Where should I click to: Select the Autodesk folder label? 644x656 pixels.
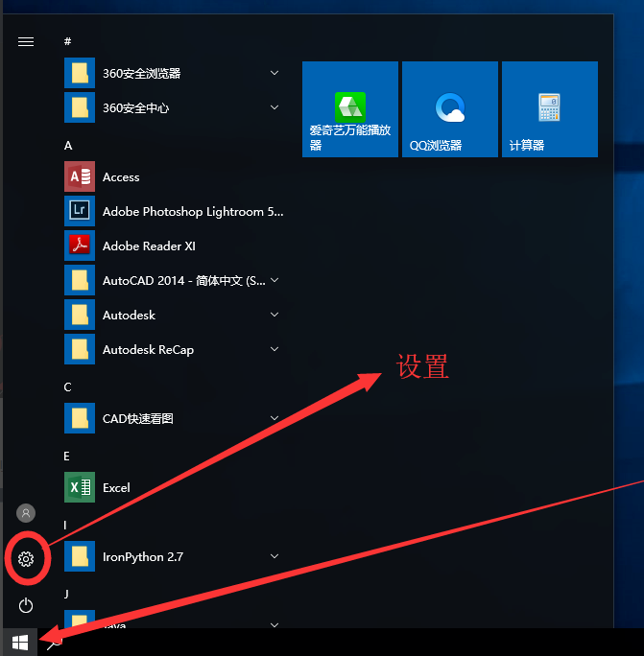[129, 315]
